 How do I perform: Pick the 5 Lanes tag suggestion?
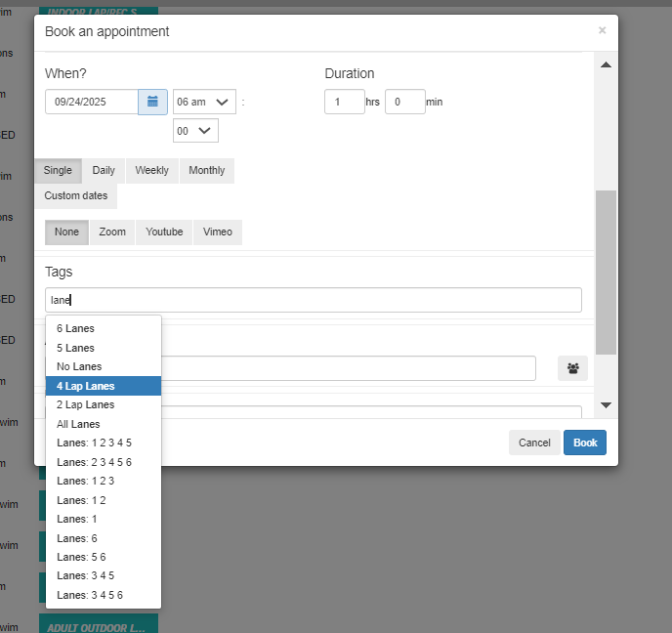(x=104, y=348)
